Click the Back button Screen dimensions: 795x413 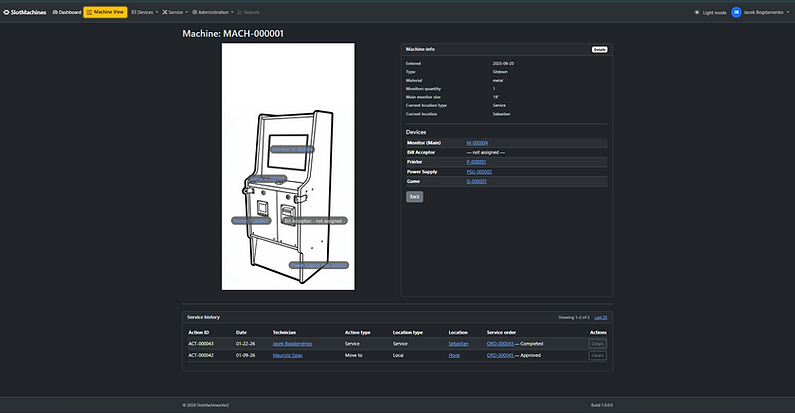pos(414,197)
